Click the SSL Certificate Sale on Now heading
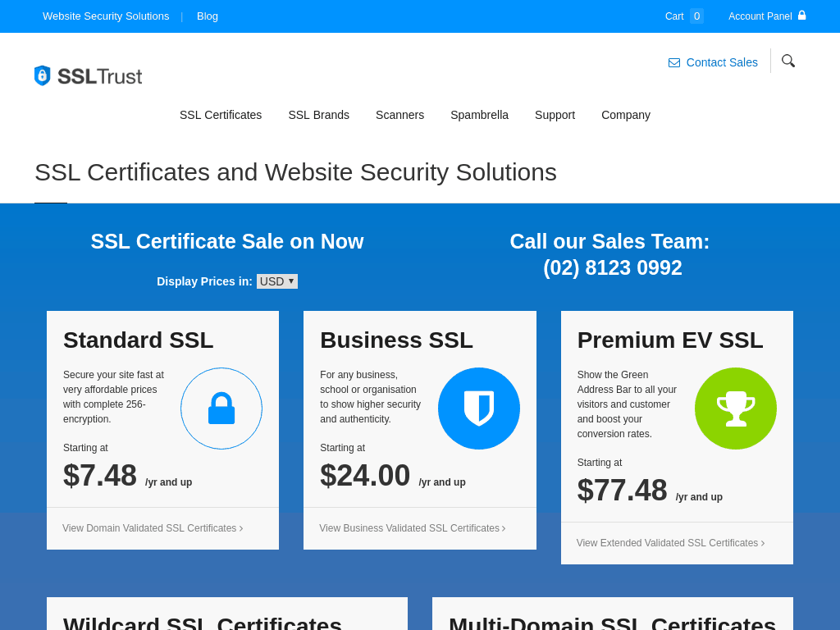The height and width of the screenshot is (630, 840). pyautogui.click(x=227, y=242)
